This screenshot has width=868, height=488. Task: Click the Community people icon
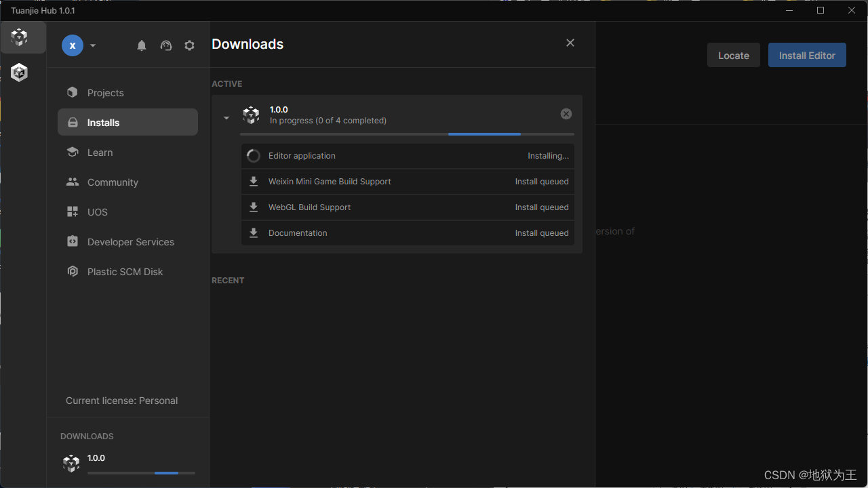point(73,182)
